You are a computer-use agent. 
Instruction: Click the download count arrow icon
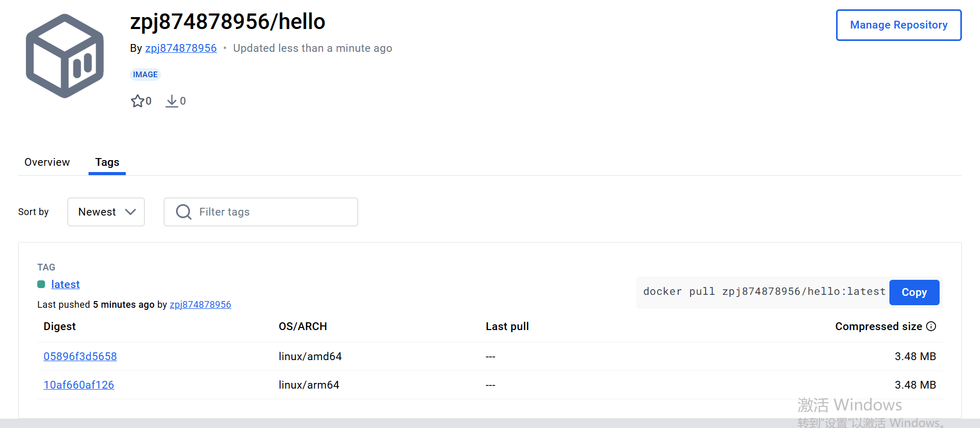coord(171,101)
